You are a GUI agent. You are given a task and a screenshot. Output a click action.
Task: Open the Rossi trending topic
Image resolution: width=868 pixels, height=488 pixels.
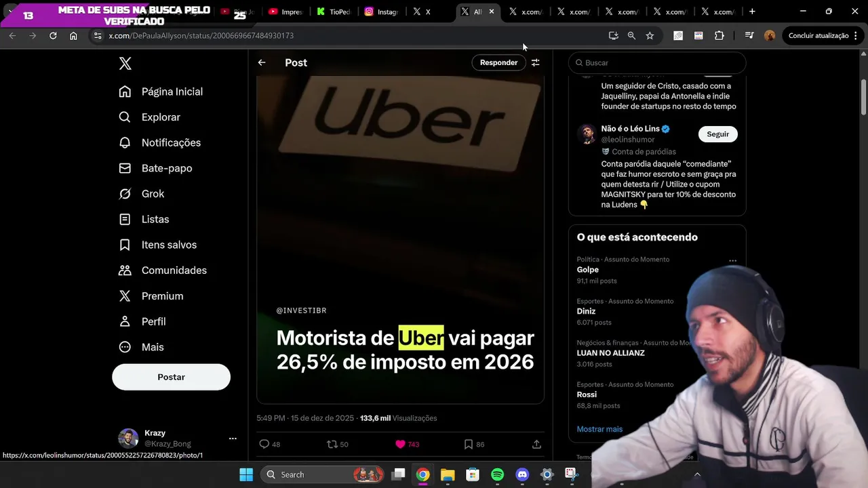click(587, 394)
